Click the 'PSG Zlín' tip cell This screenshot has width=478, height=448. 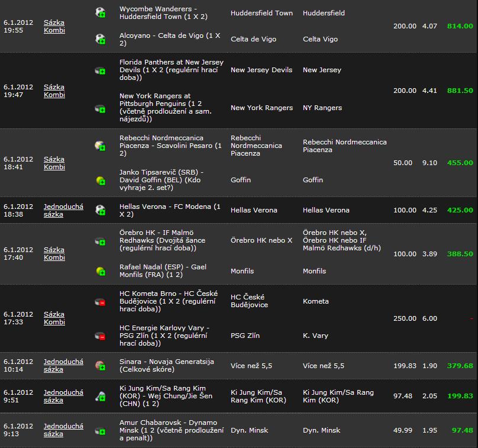coord(245,336)
